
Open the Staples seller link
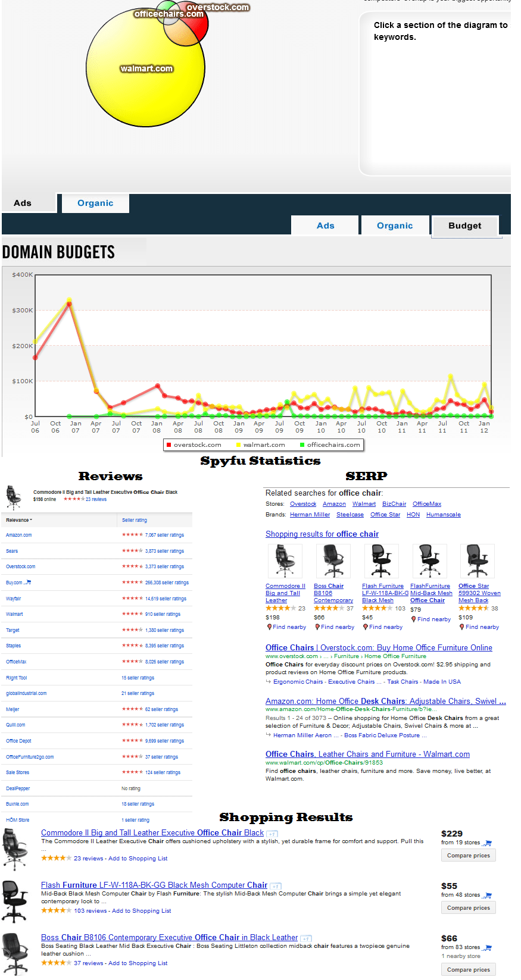pos(13,646)
